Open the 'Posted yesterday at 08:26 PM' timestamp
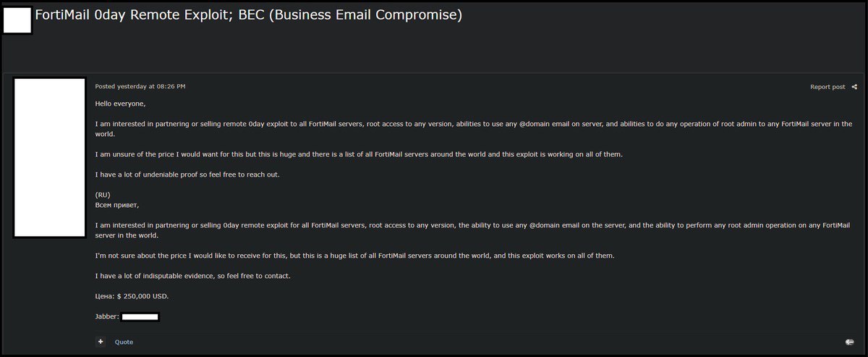868x357 pixels. (x=140, y=86)
